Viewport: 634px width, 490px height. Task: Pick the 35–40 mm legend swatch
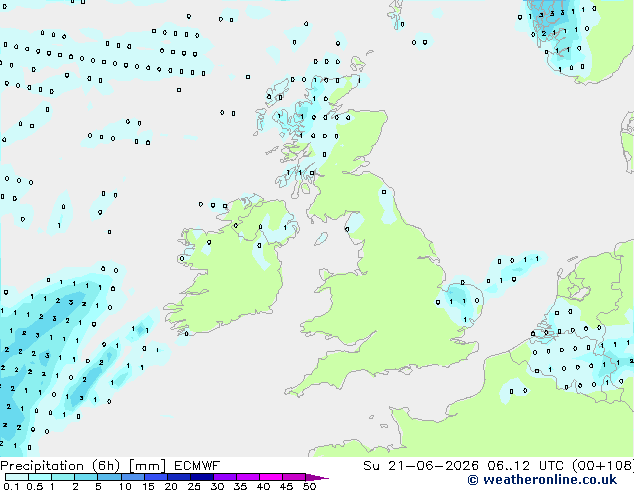tap(248, 477)
